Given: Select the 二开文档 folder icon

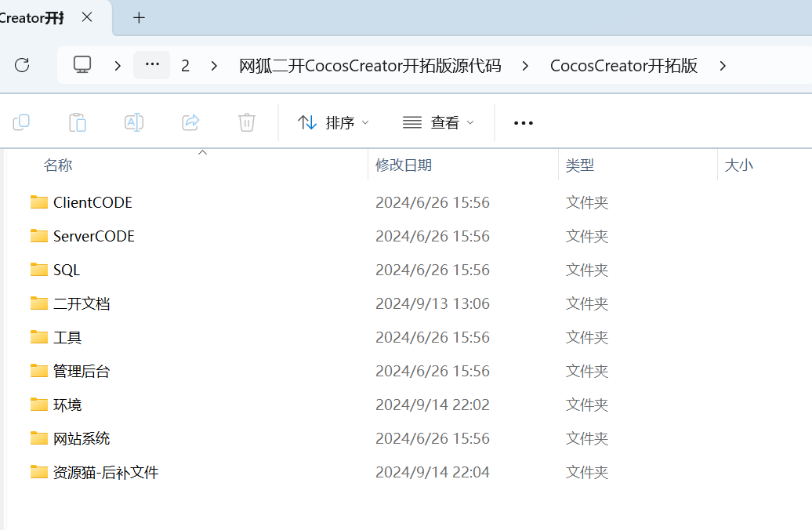Looking at the screenshot, I should (39, 303).
